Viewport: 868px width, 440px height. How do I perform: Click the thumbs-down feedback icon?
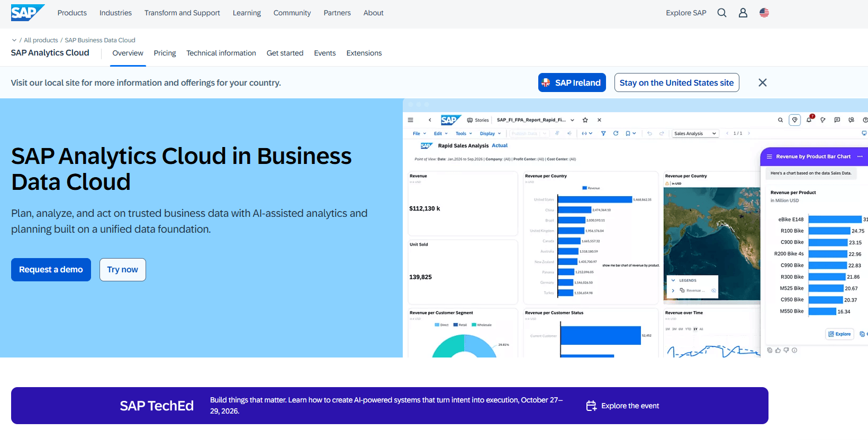pos(786,350)
